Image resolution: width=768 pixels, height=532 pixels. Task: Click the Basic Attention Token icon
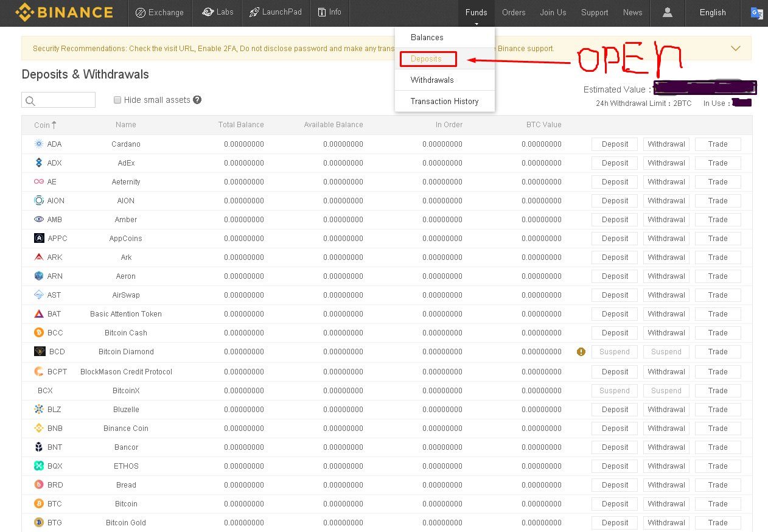click(x=39, y=314)
